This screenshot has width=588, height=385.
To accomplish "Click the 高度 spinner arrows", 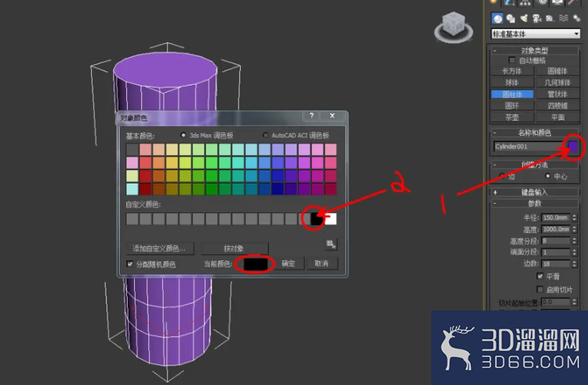I will point(574,229).
